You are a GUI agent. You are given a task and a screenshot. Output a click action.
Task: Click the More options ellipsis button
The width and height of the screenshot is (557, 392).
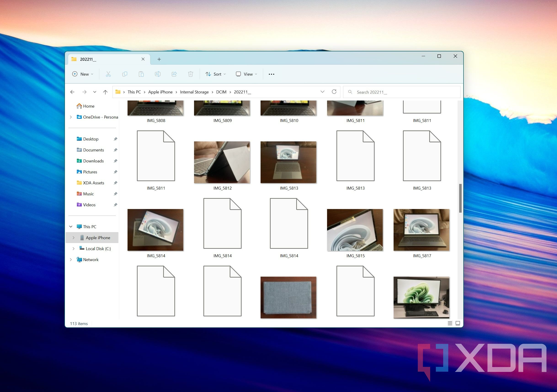[x=271, y=74]
